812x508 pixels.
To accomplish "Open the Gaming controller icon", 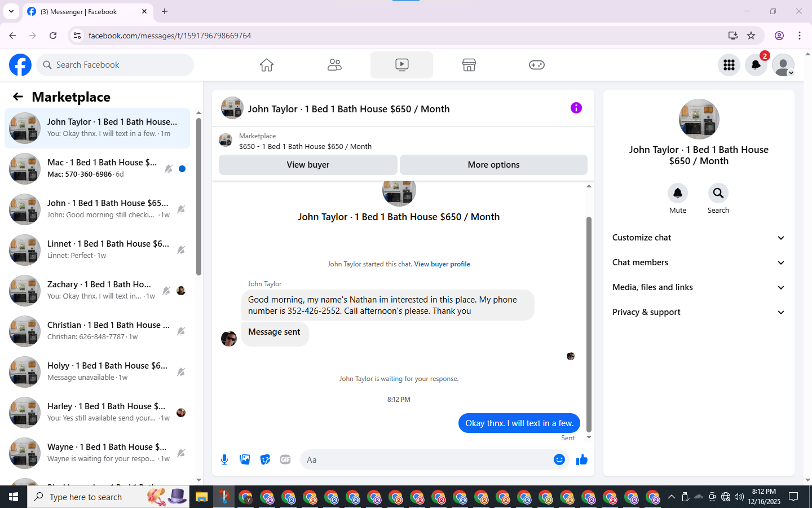I will pyautogui.click(x=536, y=65).
